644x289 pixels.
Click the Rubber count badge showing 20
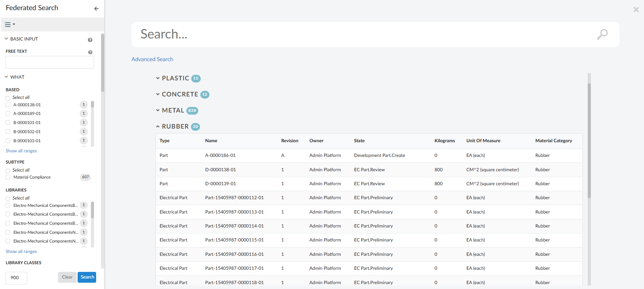[x=195, y=127]
